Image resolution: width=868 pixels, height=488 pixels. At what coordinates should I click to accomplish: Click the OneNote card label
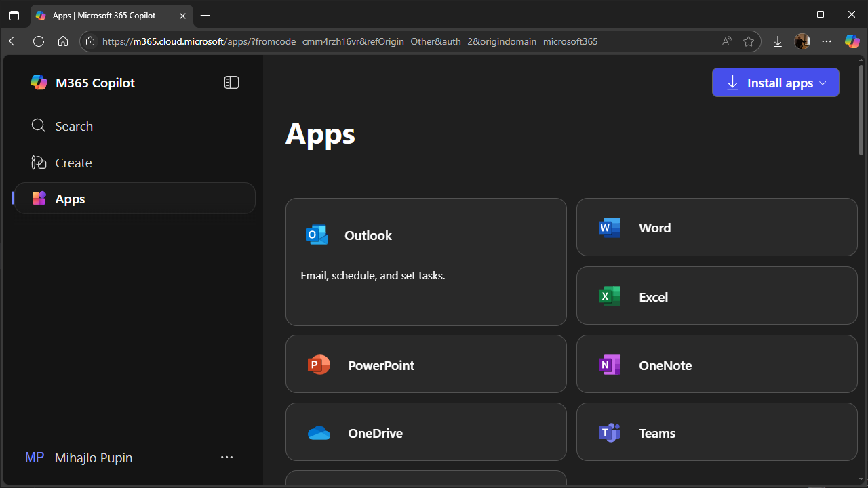click(x=665, y=365)
